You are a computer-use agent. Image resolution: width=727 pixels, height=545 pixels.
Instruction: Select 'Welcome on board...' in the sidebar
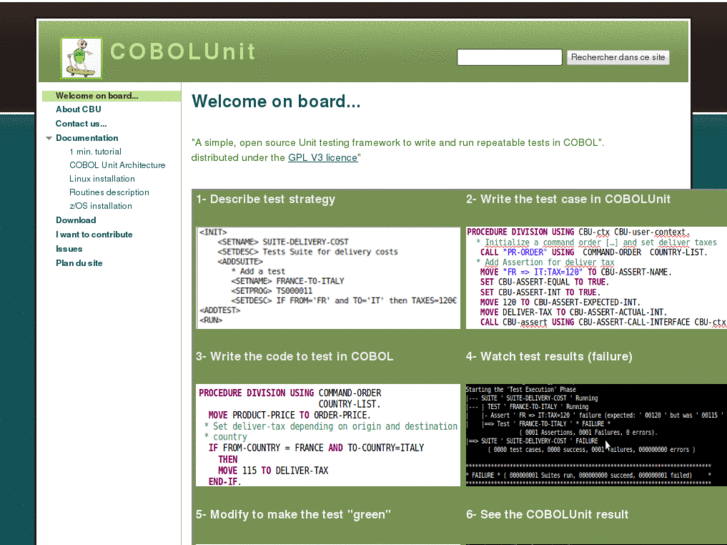[96, 96]
